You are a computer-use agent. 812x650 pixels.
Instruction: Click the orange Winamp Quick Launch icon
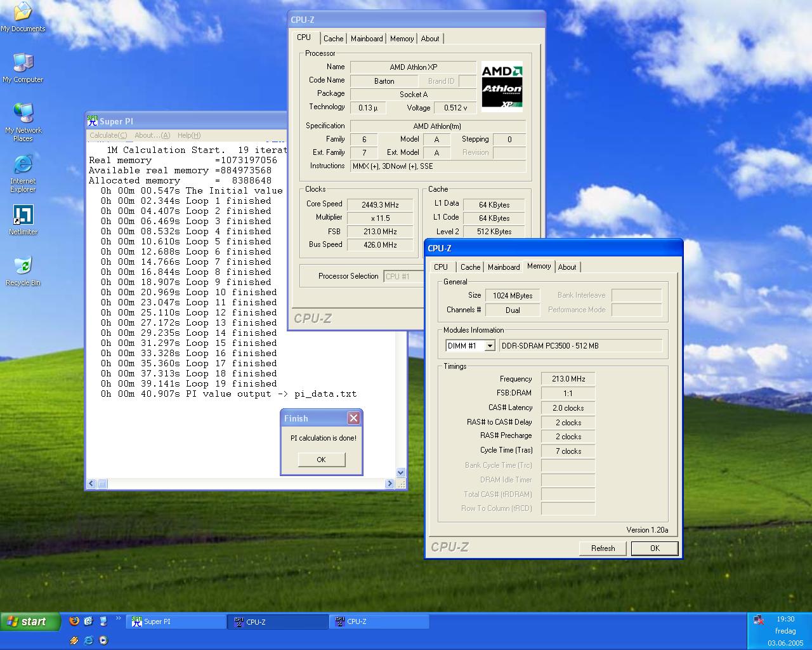[x=74, y=640]
